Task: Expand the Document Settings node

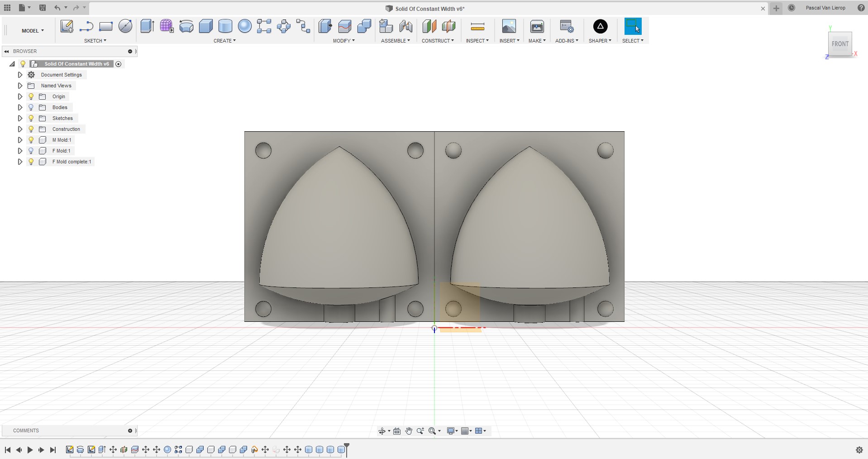Action: 20,75
